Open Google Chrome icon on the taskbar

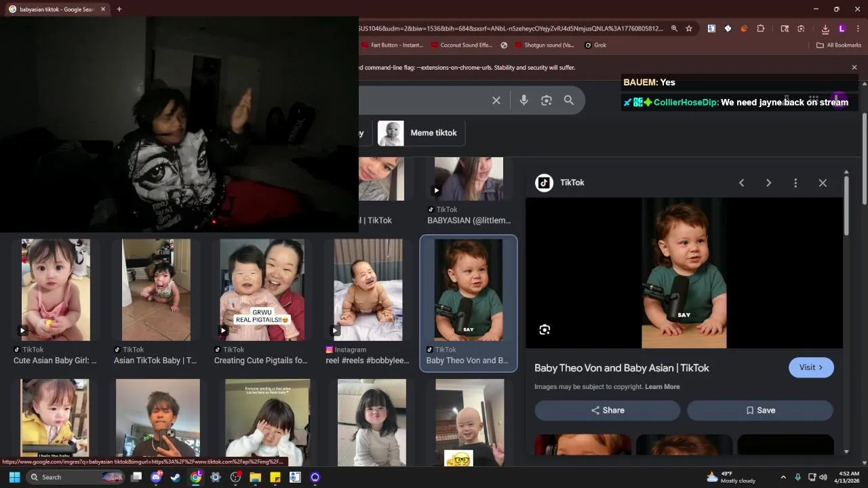pos(195,477)
